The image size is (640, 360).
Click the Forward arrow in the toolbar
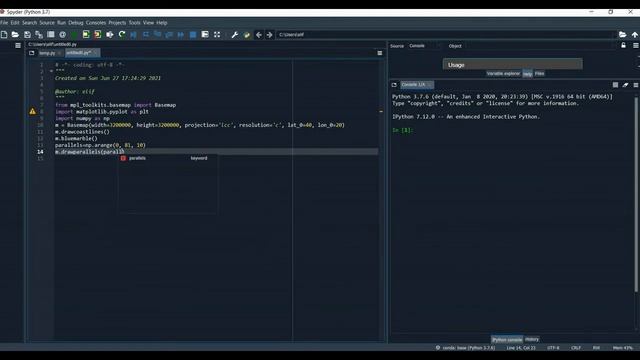(x=269, y=35)
